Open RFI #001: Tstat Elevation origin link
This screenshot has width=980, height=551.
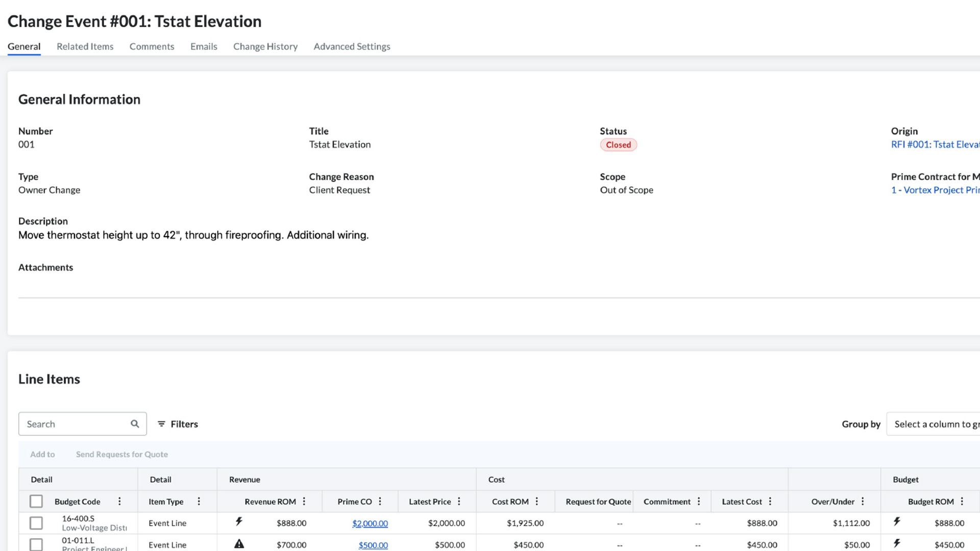click(934, 144)
